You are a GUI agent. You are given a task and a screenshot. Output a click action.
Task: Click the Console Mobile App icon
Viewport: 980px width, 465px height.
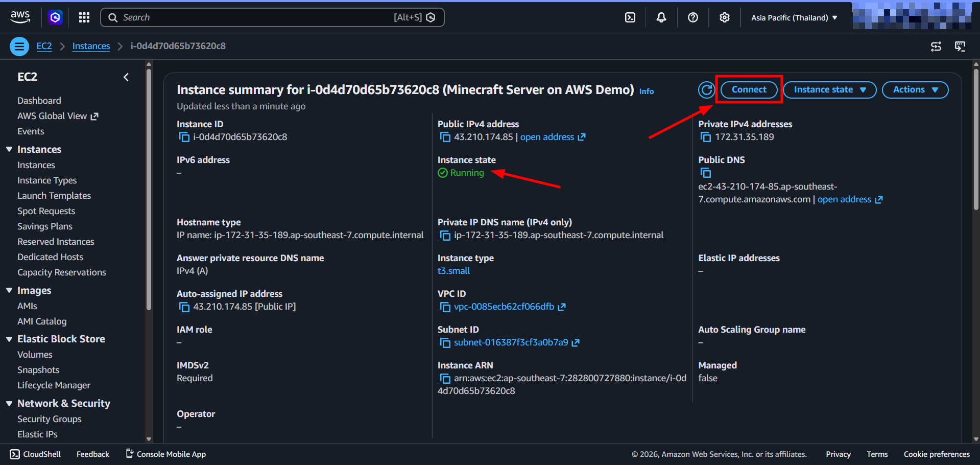(130, 453)
